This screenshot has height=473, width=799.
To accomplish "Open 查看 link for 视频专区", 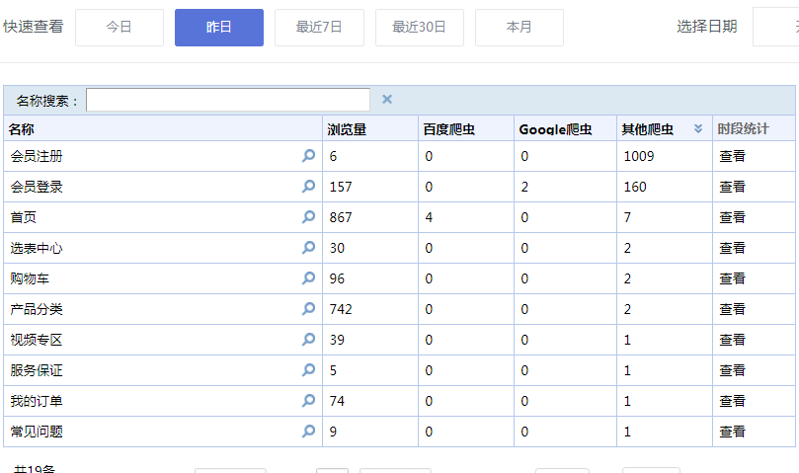I will [x=732, y=339].
